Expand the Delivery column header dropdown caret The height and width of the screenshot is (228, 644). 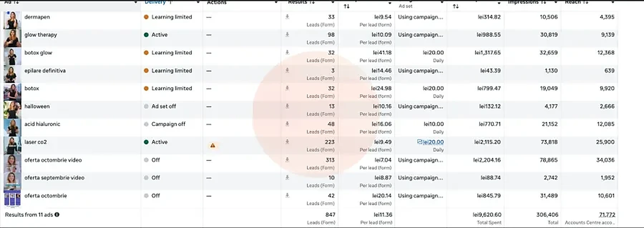198,3
